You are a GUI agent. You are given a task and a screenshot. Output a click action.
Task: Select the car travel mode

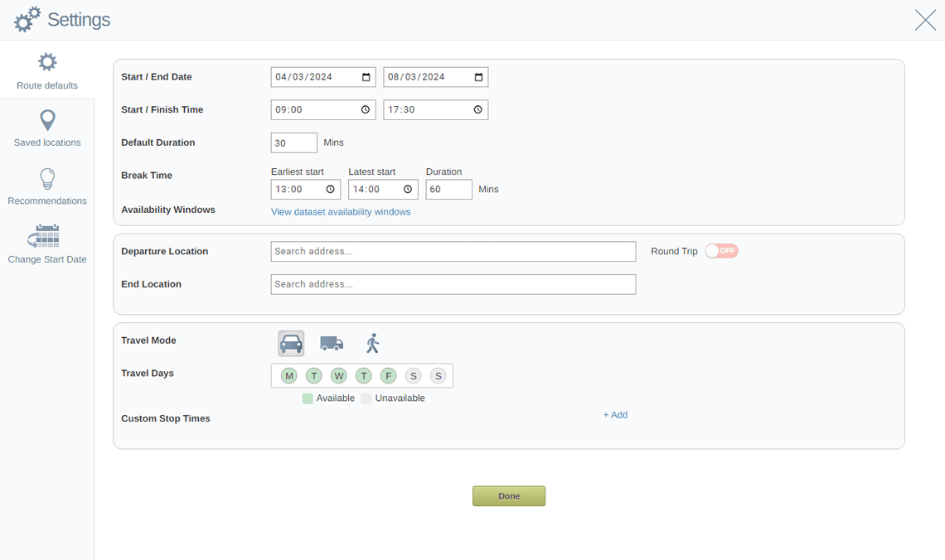point(291,342)
